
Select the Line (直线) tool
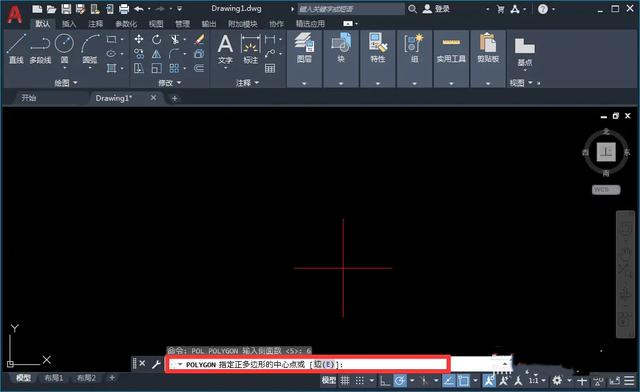pos(16,49)
